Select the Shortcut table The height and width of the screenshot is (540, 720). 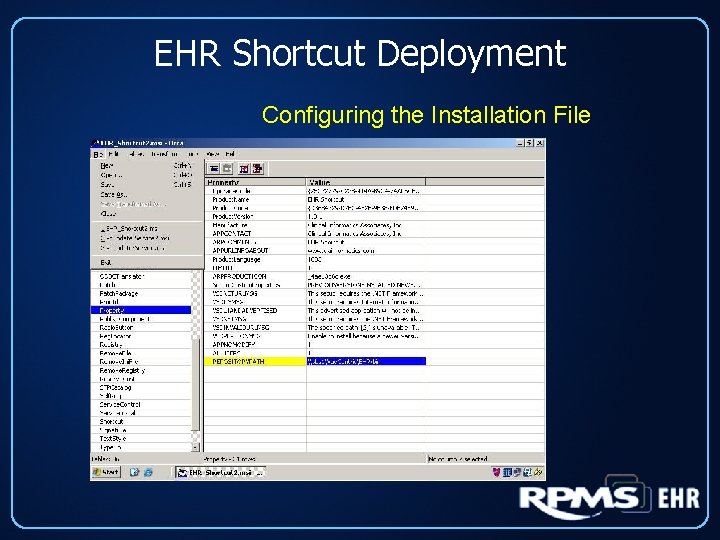(141, 422)
